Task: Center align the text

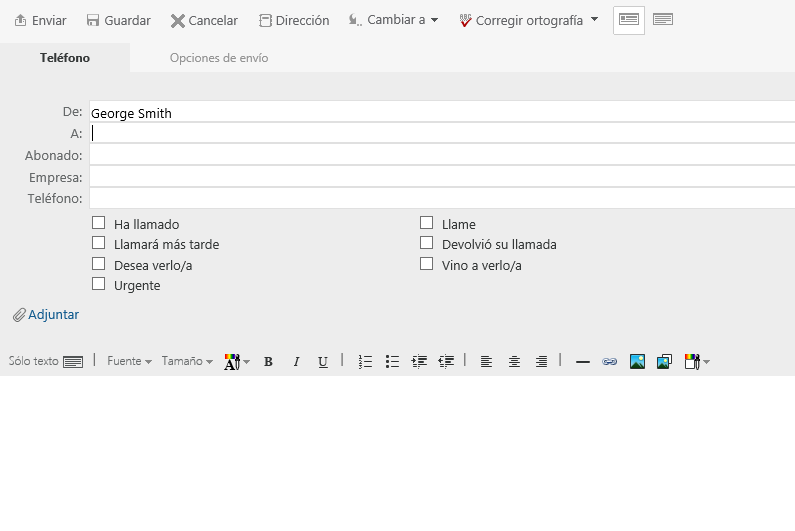Action: tap(514, 362)
